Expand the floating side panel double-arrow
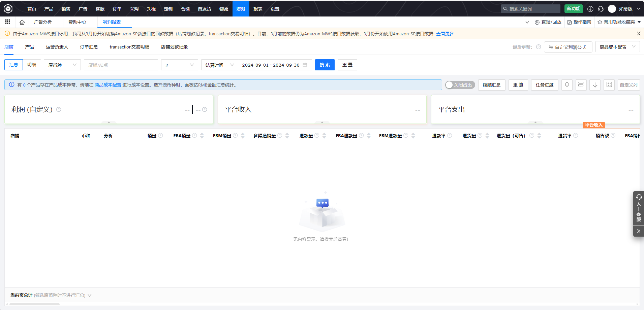The height and width of the screenshot is (310, 644). [638, 231]
